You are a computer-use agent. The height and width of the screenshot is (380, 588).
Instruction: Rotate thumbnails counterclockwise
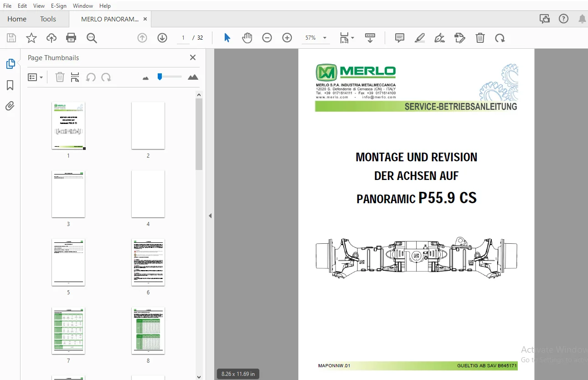coord(91,77)
